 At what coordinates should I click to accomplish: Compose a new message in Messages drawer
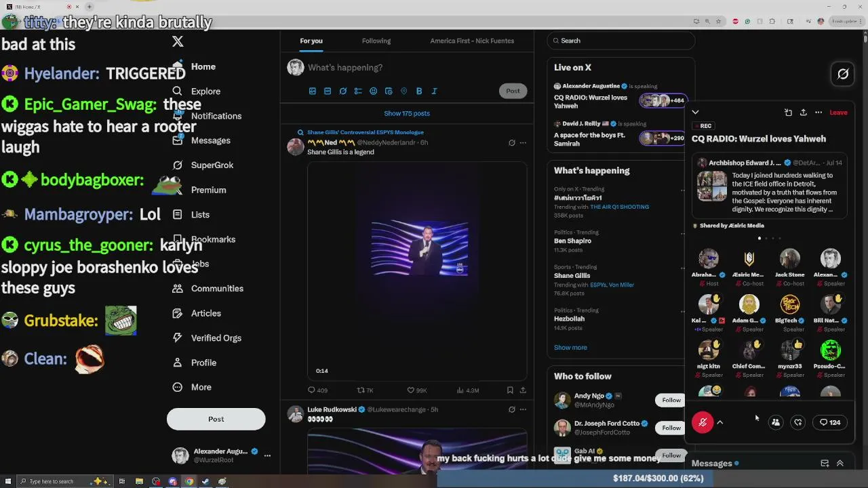point(825,464)
